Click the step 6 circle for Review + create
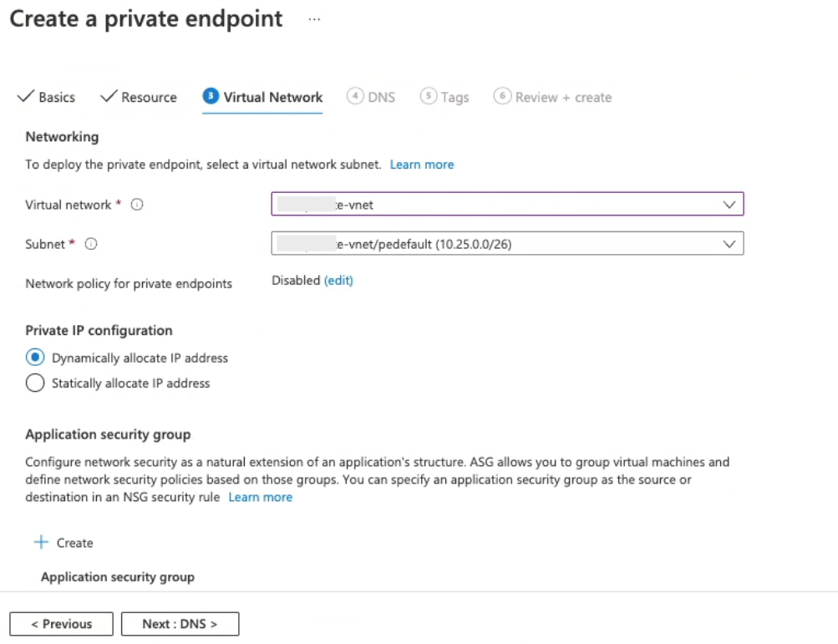838x644 pixels. pyautogui.click(x=502, y=97)
